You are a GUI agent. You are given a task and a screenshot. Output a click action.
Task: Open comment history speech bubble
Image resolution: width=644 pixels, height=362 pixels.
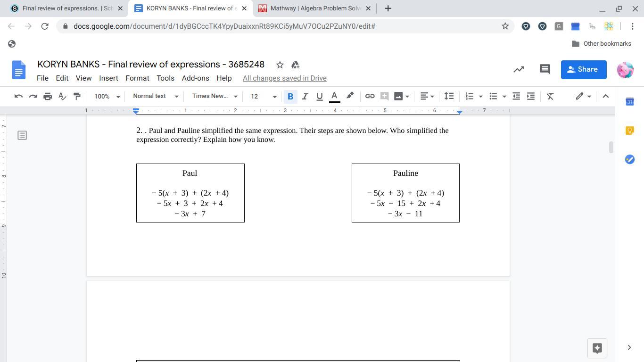(x=545, y=69)
